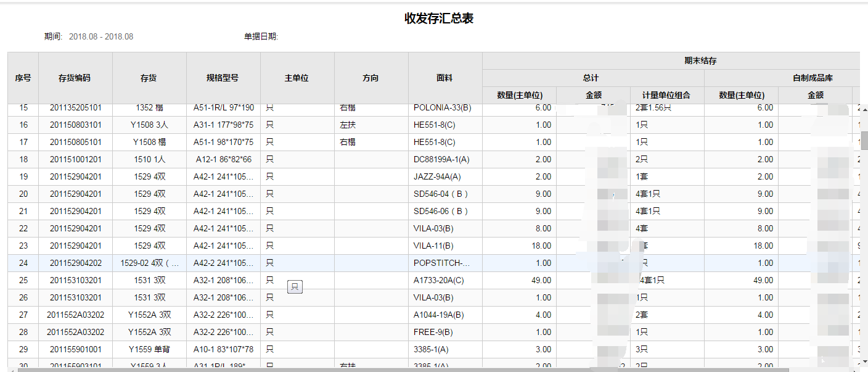Click the vertical scrollbar thumb
Image resolution: width=868 pixels, height=372 pixels.
click(x=864, y=141)
